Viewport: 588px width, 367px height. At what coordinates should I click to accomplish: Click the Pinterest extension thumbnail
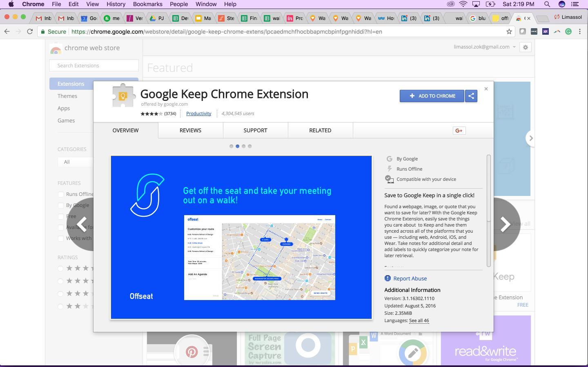[192, 349]
